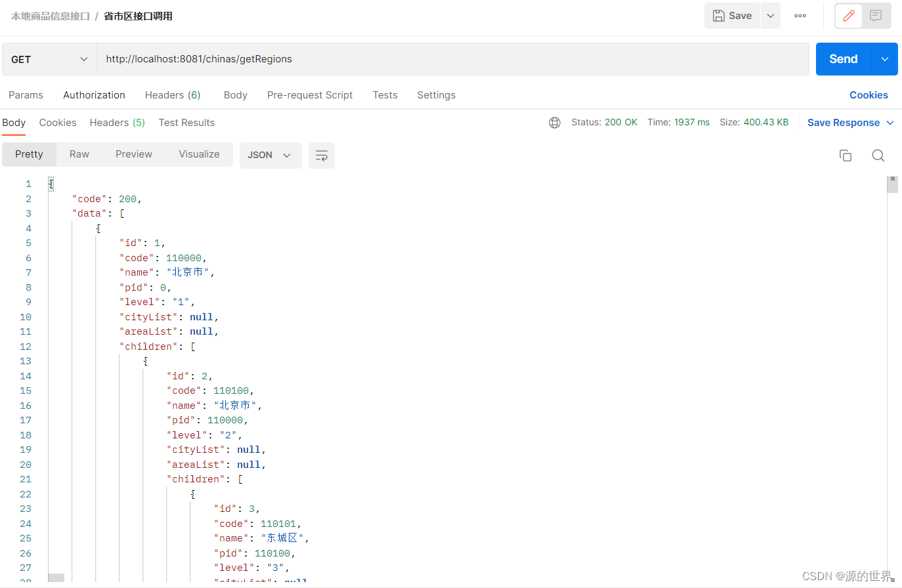Open the Authorization request tab
Image resolution: width=902 pixels, height=588 pixels.
coord(94,95)
